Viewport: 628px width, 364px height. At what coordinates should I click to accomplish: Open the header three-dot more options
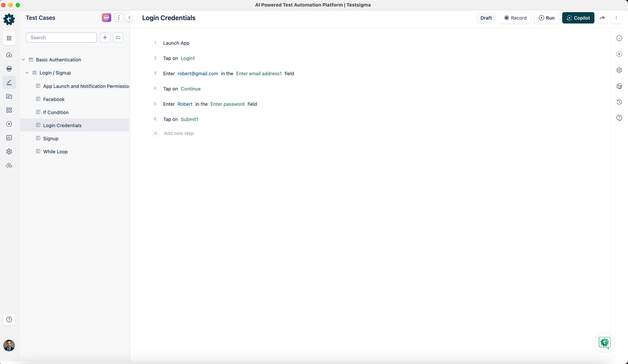point(616,18)
